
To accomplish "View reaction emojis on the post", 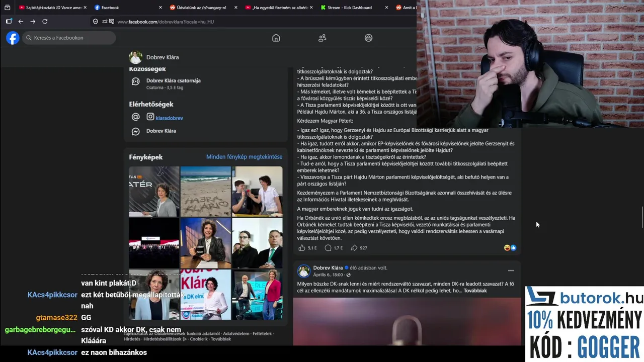I will pos(510,248).
